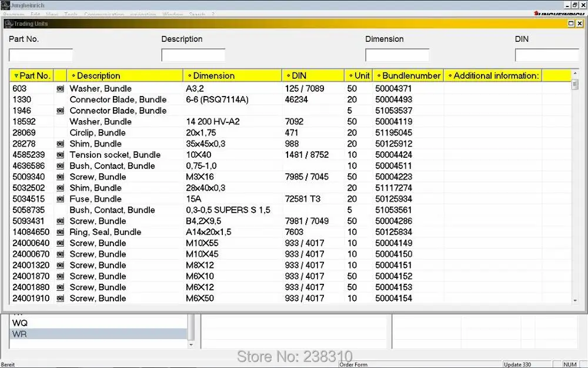Click the Part No. search field

coord(41,55)
